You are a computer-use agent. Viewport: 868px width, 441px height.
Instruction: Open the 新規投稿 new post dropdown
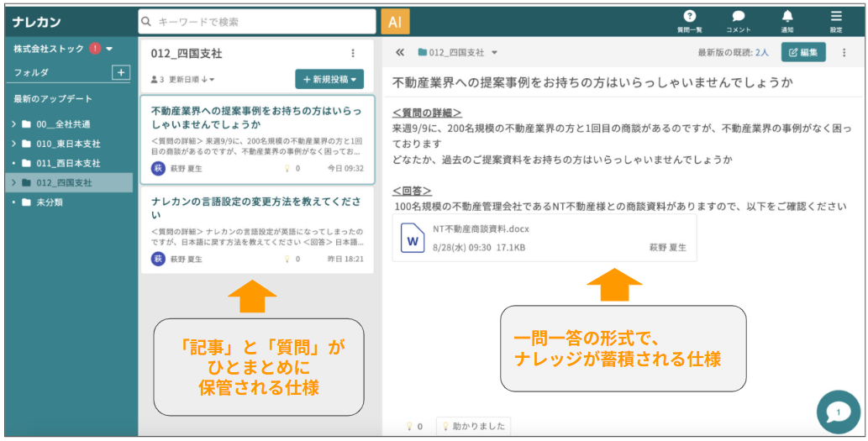point(329,79)
